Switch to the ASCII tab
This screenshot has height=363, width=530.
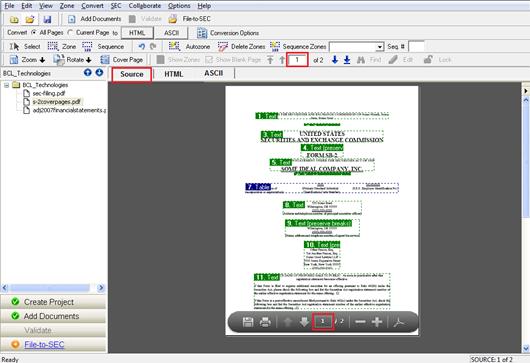pos(214,73)
